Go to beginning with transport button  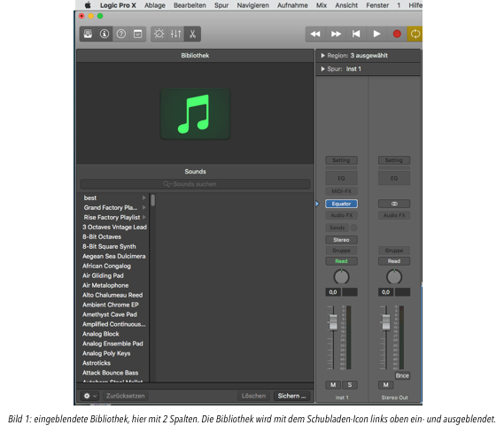tap(356, 34)
